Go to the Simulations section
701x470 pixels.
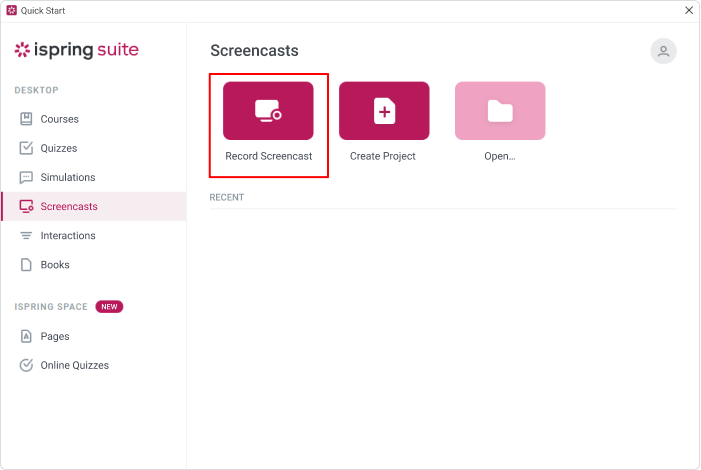coord(93,177)
